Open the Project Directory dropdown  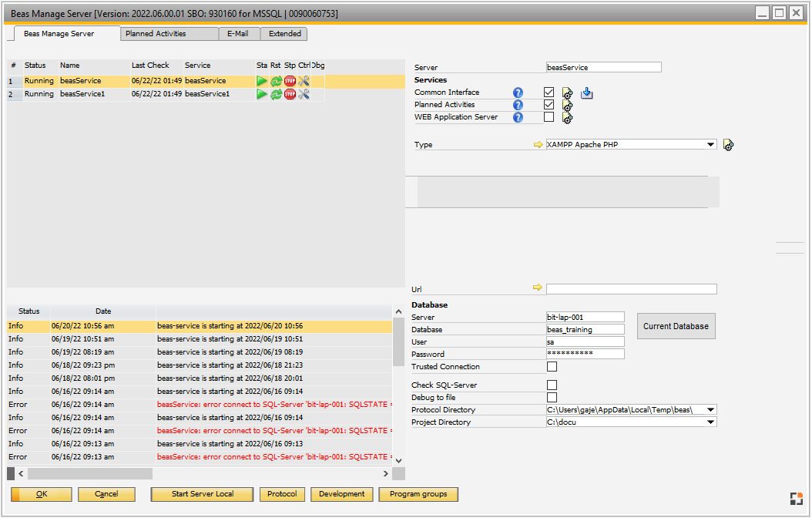(x=710, y=422)
